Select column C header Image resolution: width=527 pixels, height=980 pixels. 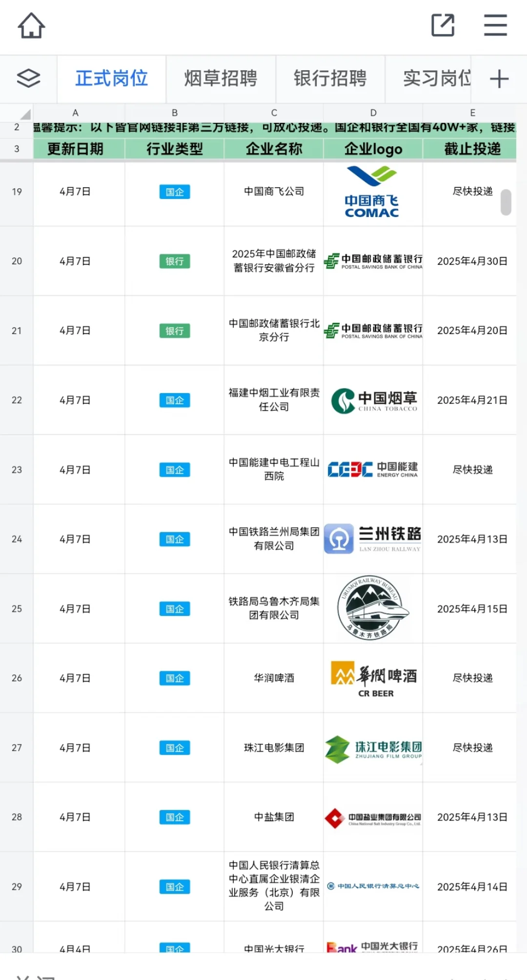274,113
